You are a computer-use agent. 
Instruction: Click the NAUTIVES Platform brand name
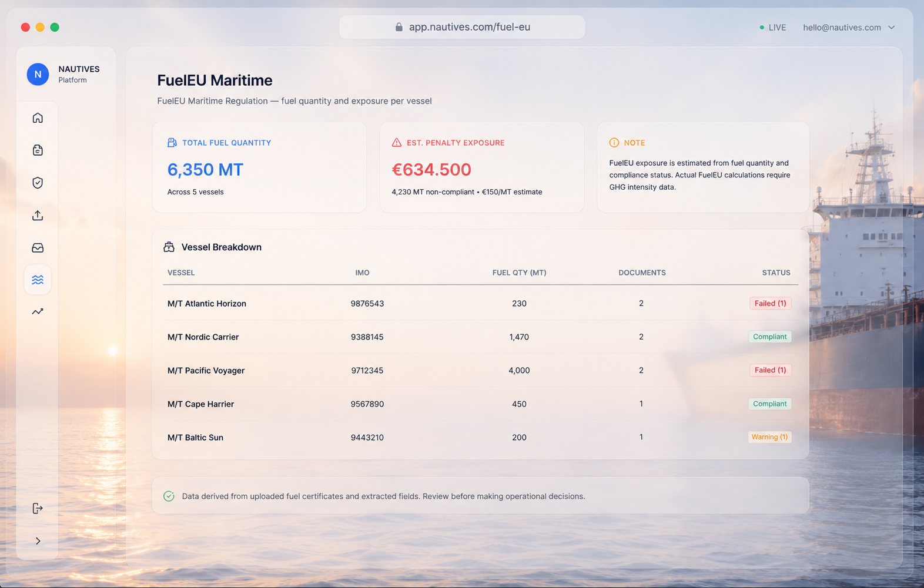pyautogui.click(x=79, y=74)
